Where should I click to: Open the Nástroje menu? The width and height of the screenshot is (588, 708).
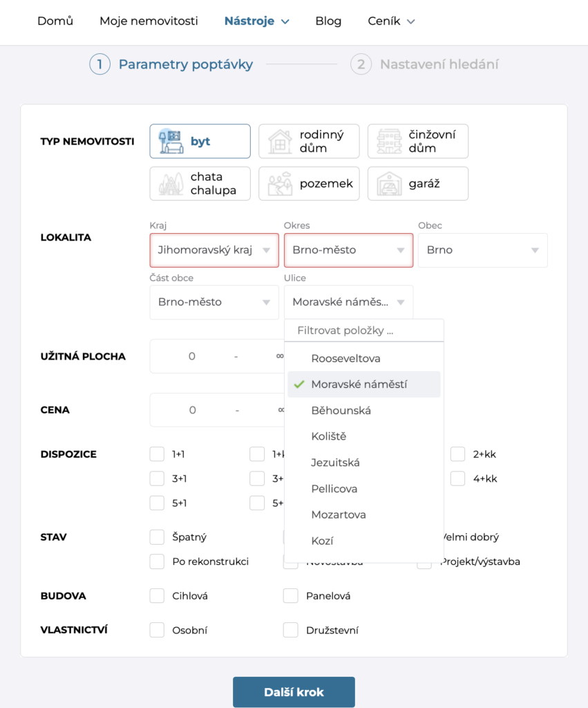point(256,21)
